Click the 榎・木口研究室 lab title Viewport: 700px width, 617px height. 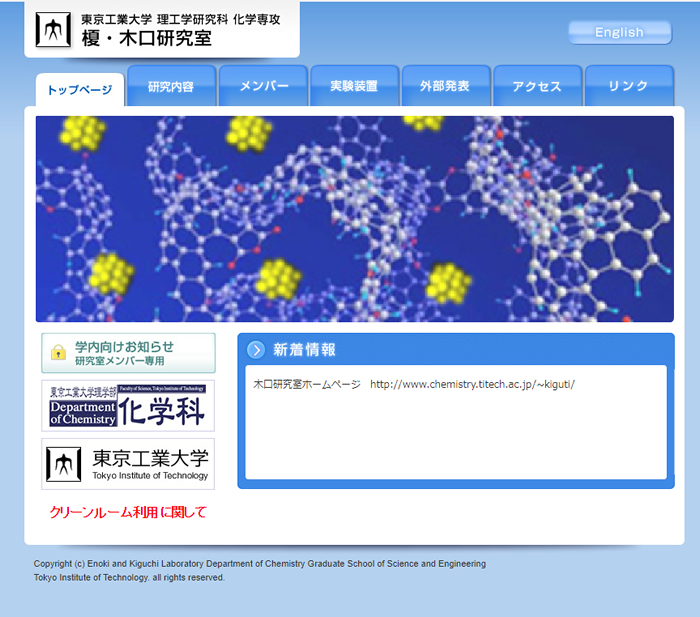[x=146, y=38]
